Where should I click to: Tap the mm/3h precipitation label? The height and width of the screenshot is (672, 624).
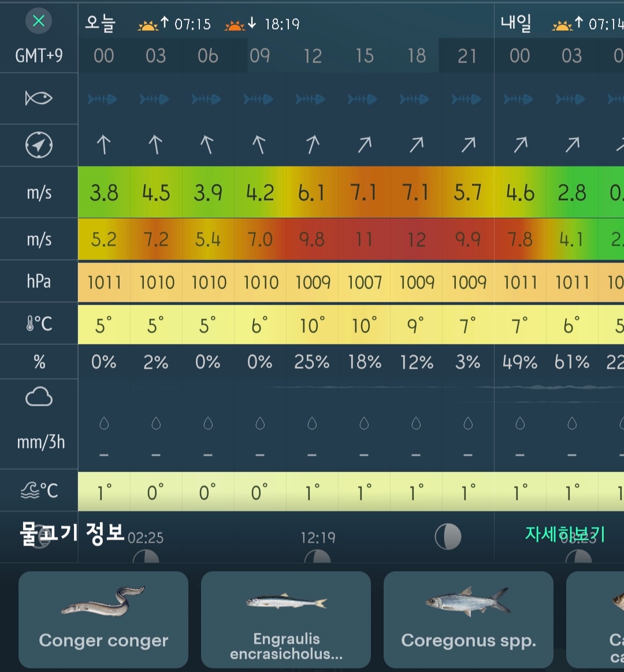click(x=40, y=442)
